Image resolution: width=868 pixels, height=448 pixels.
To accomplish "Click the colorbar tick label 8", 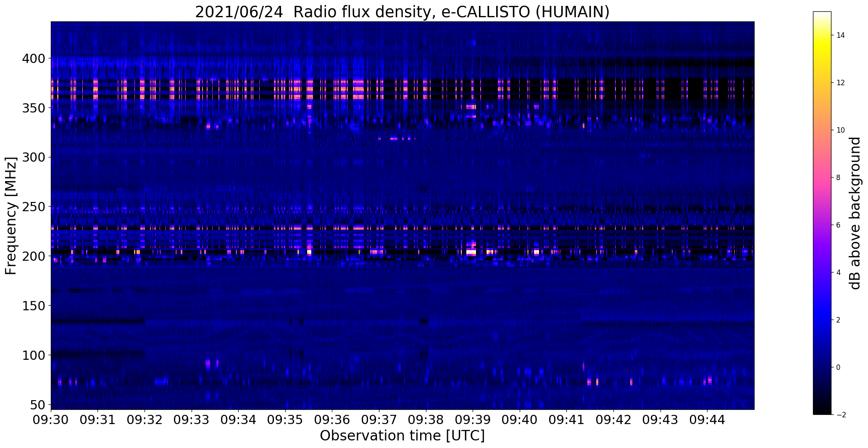I will [839, 178].
